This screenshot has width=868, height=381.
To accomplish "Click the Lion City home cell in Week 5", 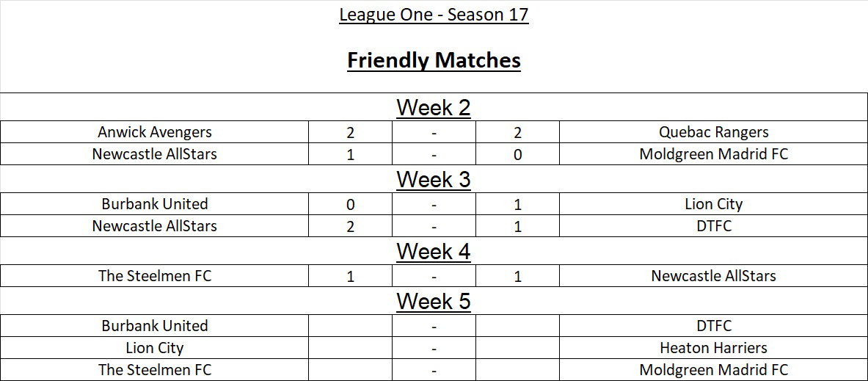I will pyautogui.click(x=154, y=348).
